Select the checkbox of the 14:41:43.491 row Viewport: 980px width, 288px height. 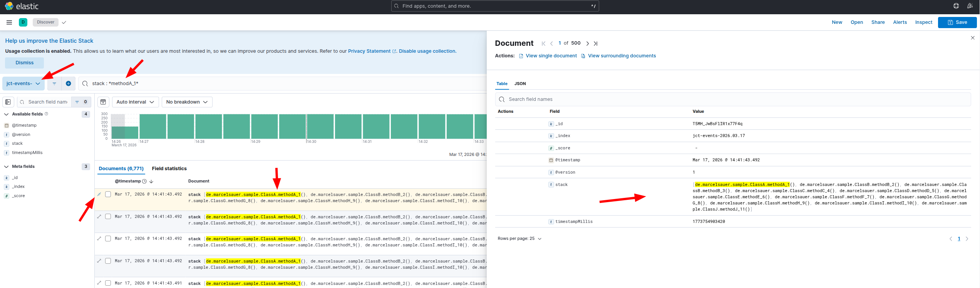click(x=108, y=283)
